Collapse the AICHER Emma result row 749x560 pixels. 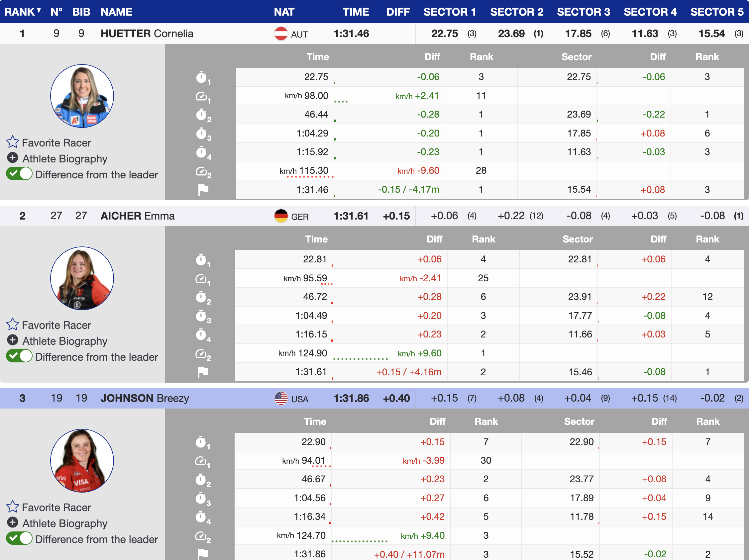(138, 216)
